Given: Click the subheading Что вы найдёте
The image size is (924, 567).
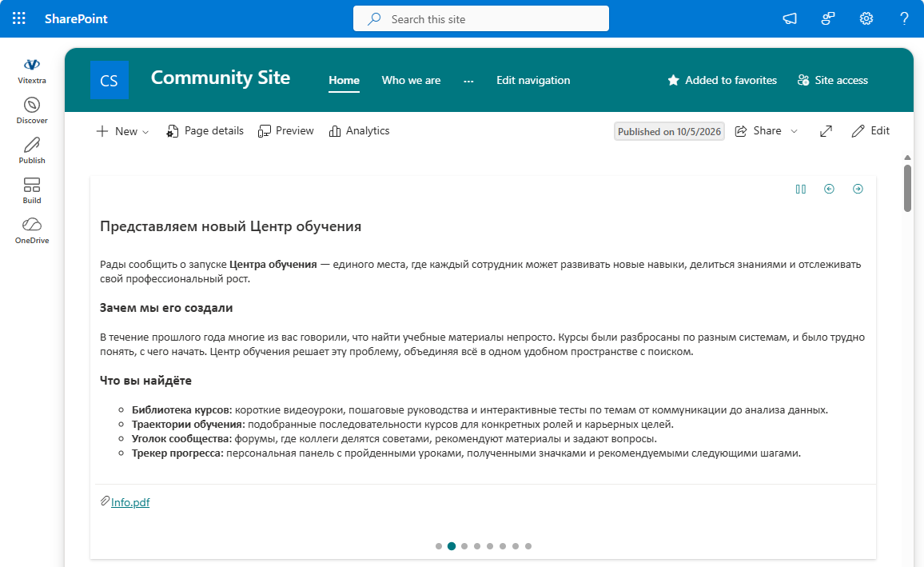Looking at the screenshot, I should click(x=145, y=381).
